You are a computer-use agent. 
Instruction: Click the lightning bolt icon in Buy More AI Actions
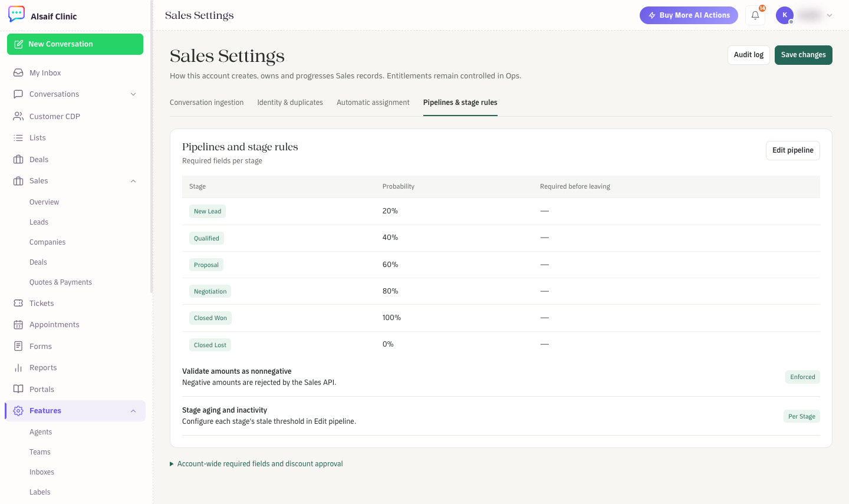pos(652,15)
